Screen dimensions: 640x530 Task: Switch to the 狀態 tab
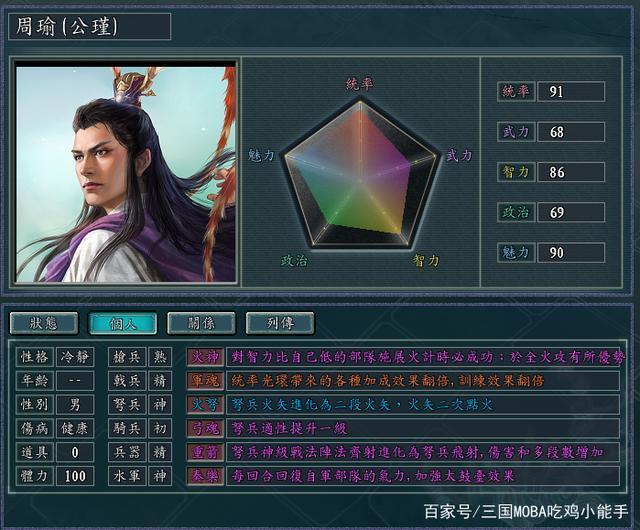point(44,323)
